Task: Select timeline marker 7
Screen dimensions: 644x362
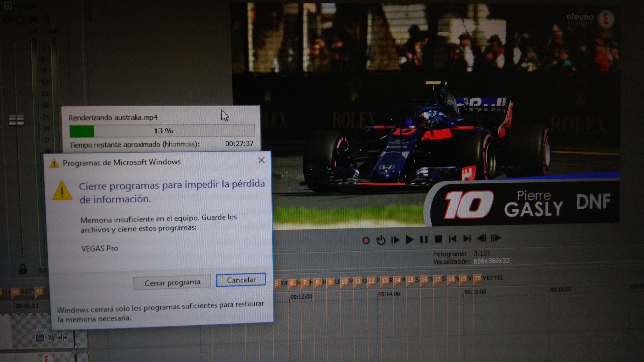Action: pos(305,283)
